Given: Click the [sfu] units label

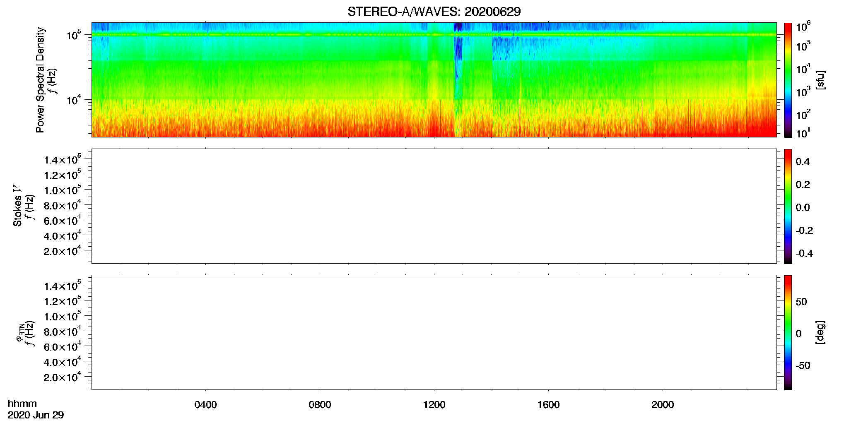Looking at the screenshot, I should tap(820, 80).
